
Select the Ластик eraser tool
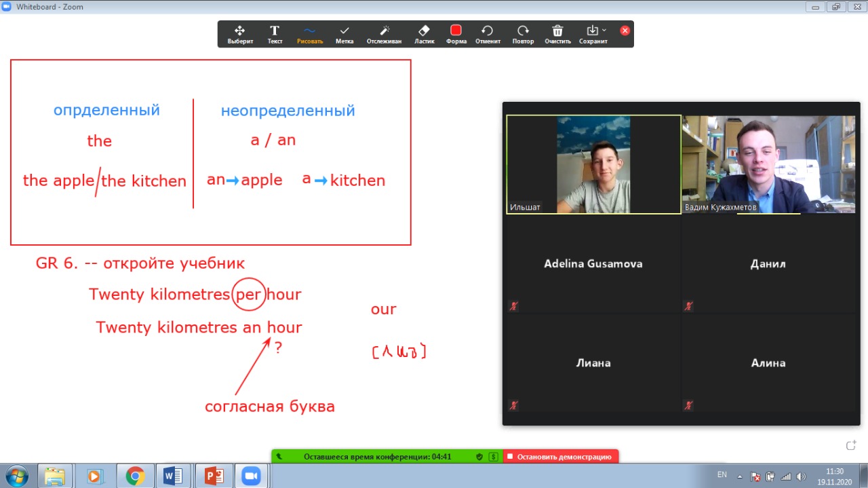coord(424,34)
